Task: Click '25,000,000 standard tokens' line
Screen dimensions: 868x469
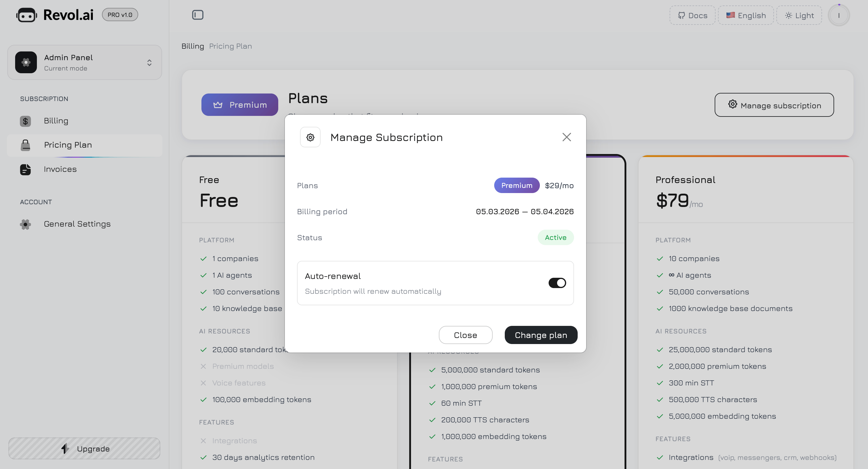Action: (x=720, y=350)
